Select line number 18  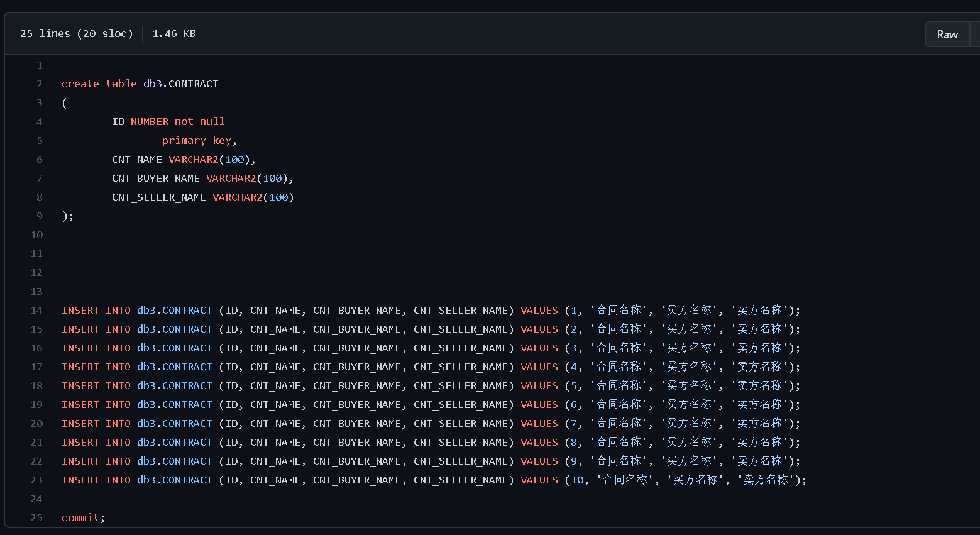point(36,386)
